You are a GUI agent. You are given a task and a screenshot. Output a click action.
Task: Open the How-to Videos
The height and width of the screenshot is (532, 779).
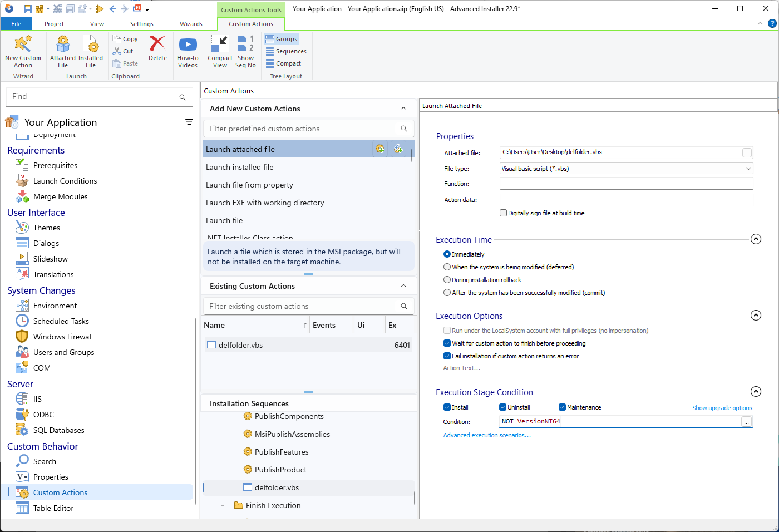pyautogui.click(x=188, y=50)
